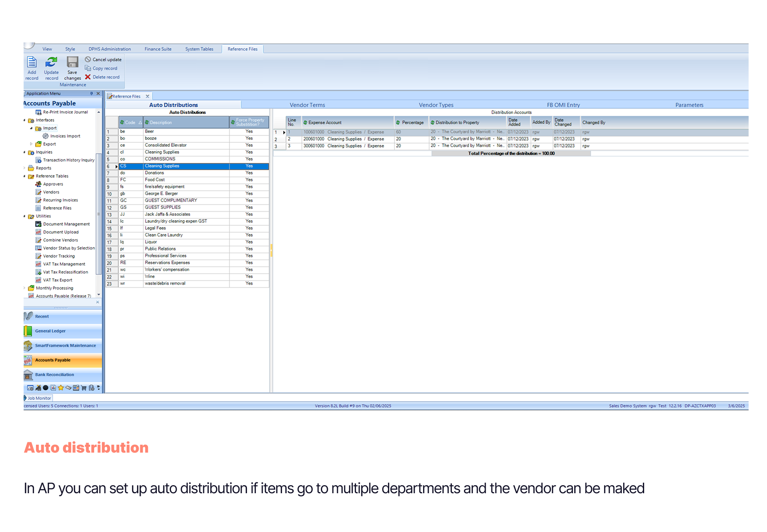This screenshot has width=767, height=532.
Task: Open Re-Print Invoice Journal item
Action: coord(61,112)
